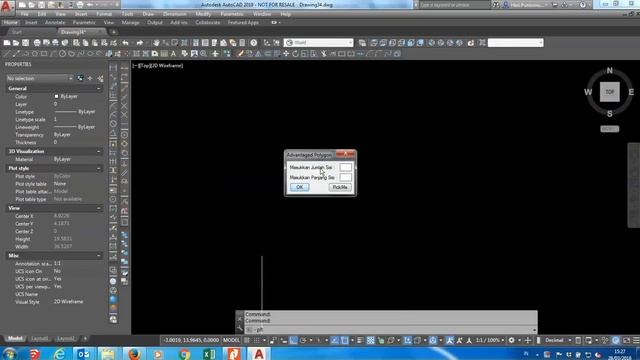Click the Help question mark toolbar icon

[253, 43]
